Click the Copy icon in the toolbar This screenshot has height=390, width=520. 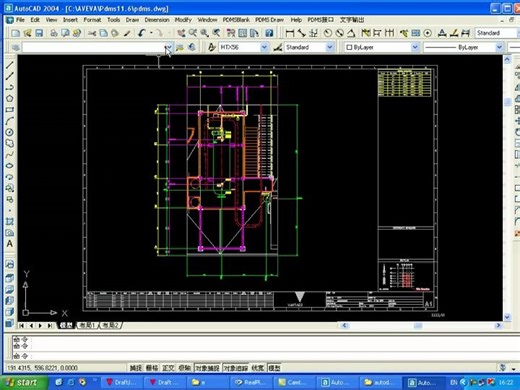coord(104,33)
